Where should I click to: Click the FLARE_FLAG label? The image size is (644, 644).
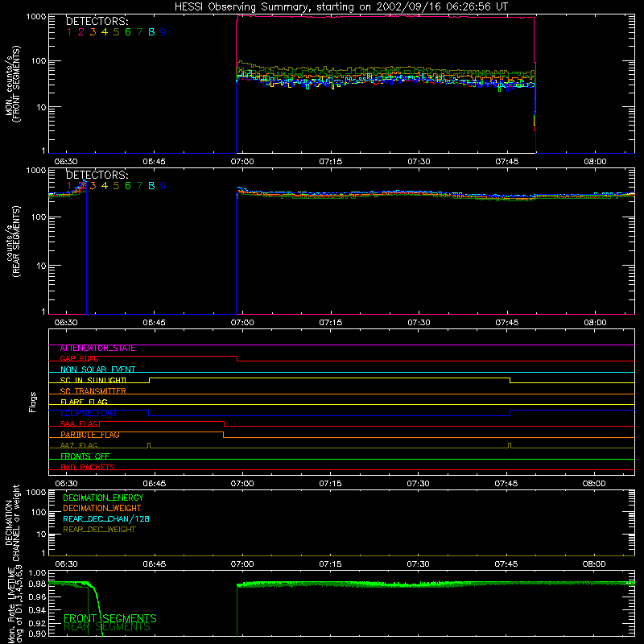84,402
